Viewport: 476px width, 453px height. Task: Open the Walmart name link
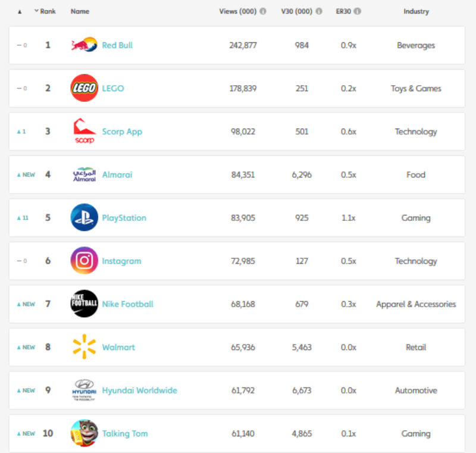click(118, 347)
